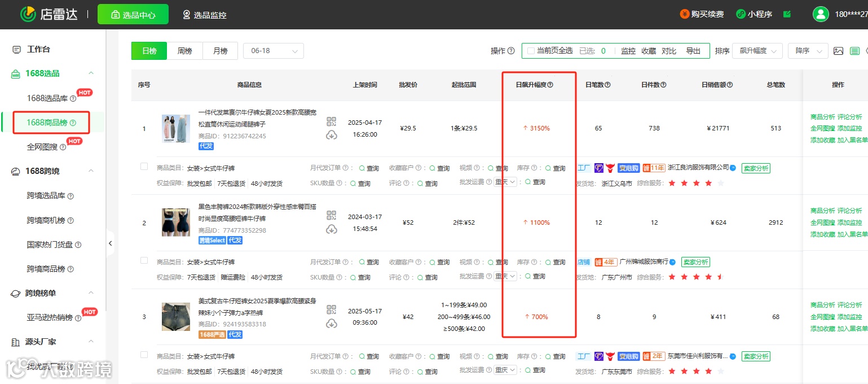Viewport: 868px width, 384px height.
Task: Open the user avatar icon
Action: coord(821,15)
